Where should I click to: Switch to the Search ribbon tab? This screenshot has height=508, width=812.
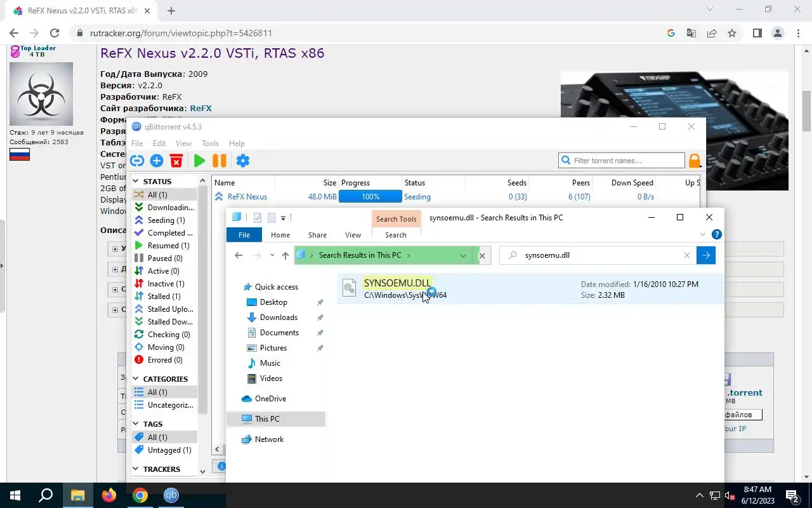(396, 235)
